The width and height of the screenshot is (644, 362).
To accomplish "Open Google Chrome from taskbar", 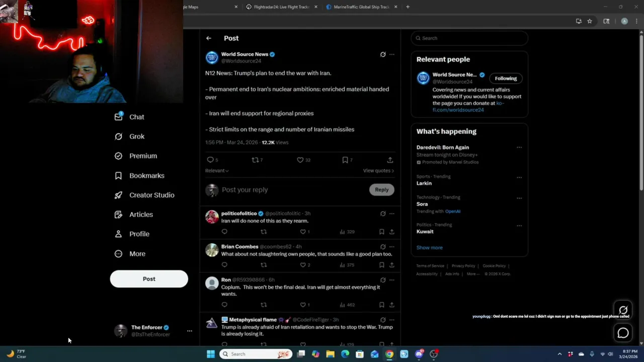I will pyautogui.click(x=389, y=354).
